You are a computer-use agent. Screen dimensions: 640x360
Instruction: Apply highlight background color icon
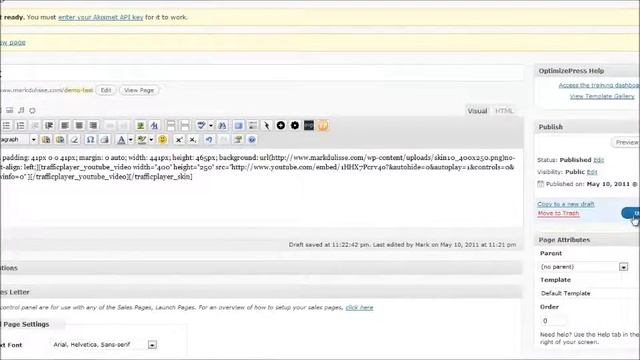coord(142,140)
